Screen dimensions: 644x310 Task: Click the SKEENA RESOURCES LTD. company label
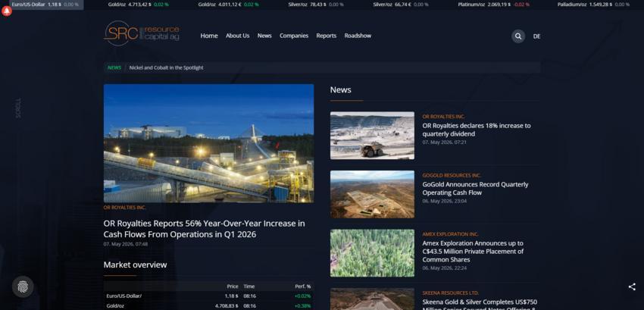pos(450,293)
